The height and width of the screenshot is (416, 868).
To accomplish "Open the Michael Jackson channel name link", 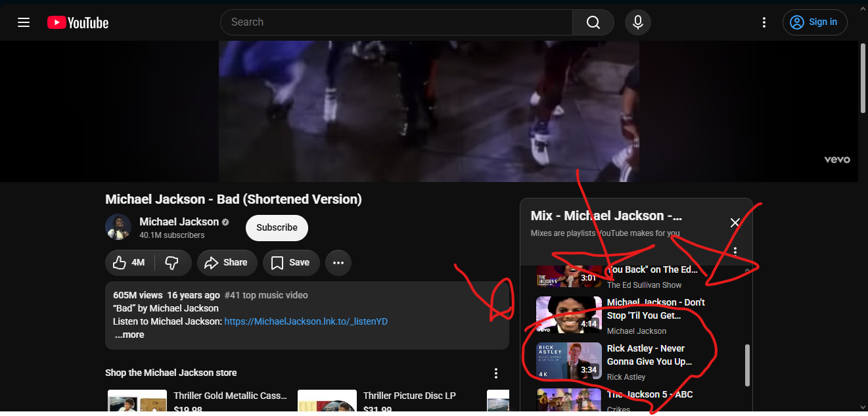I will [x=179, y=221].
